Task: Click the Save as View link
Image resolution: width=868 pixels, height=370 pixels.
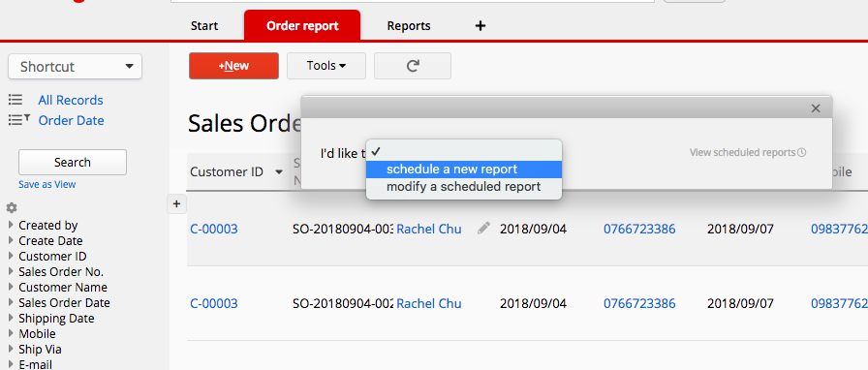Action: coord(47,184)
